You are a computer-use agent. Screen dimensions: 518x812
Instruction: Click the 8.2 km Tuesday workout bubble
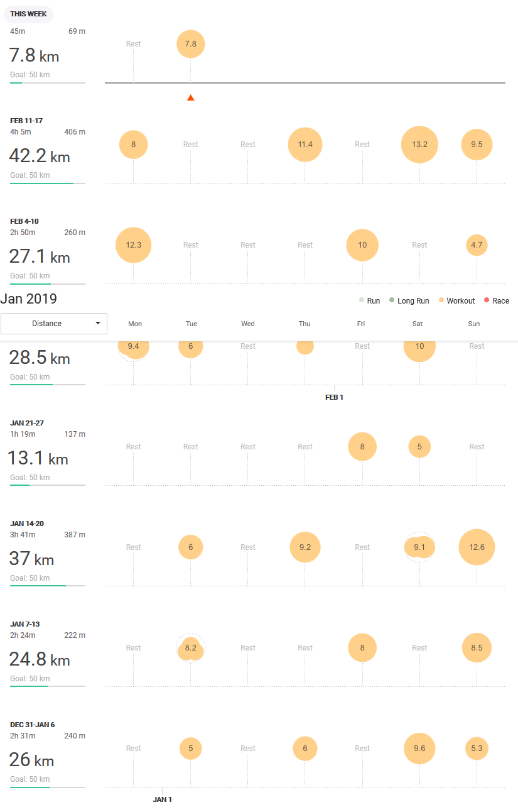(x=191, y=648)
